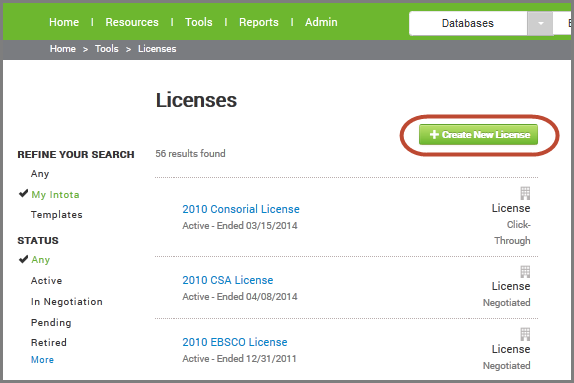The width and height of the screenshot is (574, 383).
Task: Filter by Active status
Action: pos(46,280)
